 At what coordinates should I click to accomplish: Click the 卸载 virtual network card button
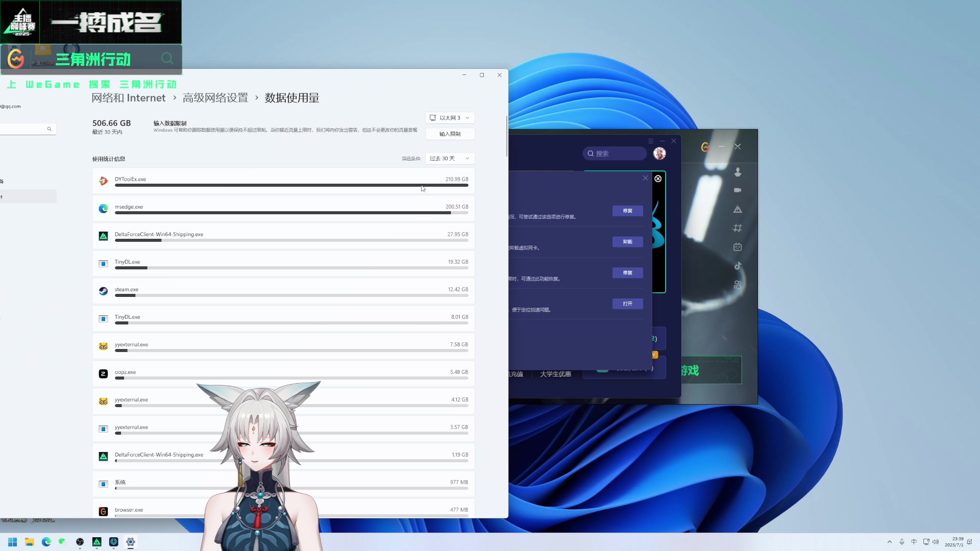click(627, 242)
